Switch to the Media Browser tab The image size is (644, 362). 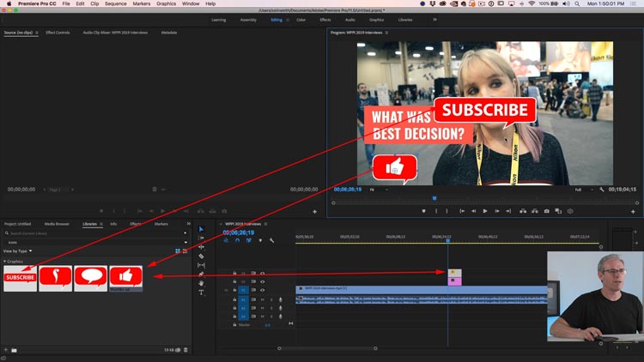pos(57,224)
